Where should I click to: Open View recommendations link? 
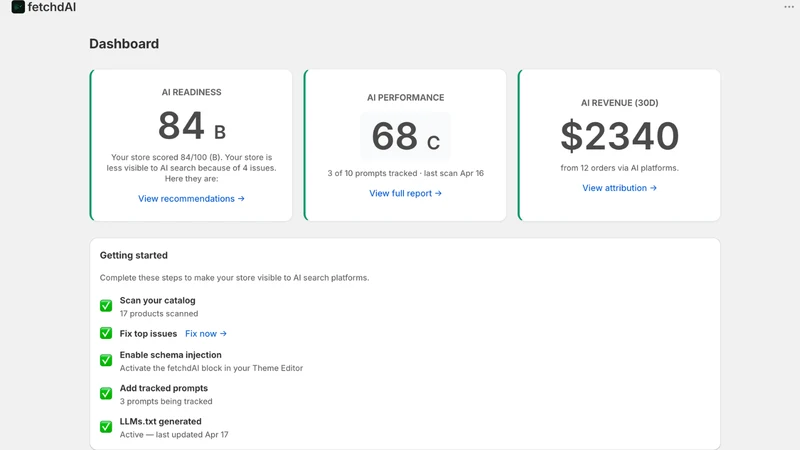pos(191,198)
